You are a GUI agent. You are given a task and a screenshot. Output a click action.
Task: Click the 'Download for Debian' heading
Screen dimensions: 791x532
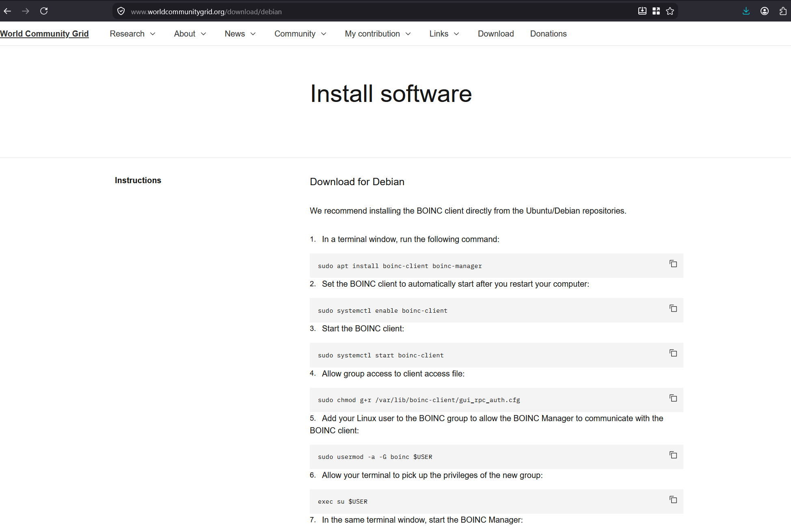click(357, 182)
